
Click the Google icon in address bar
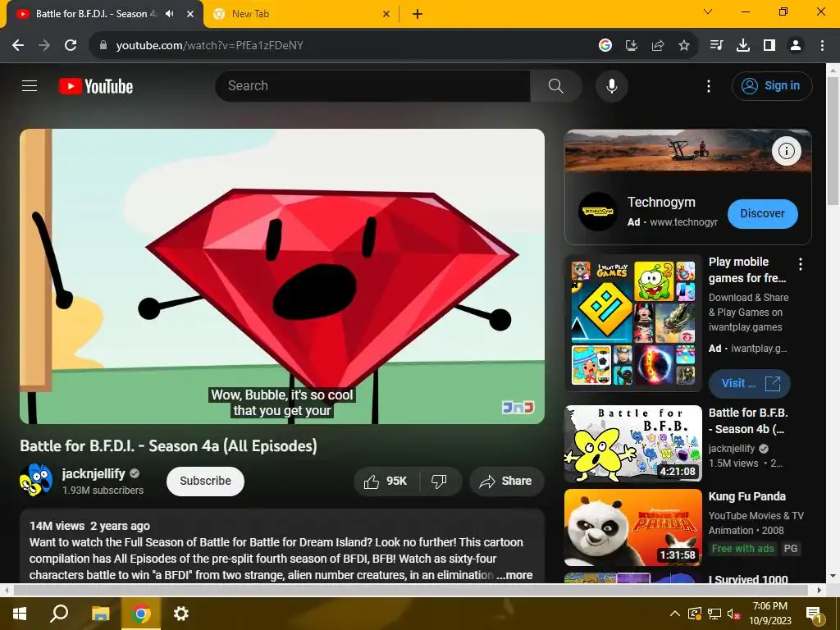(x=605, y=46)
